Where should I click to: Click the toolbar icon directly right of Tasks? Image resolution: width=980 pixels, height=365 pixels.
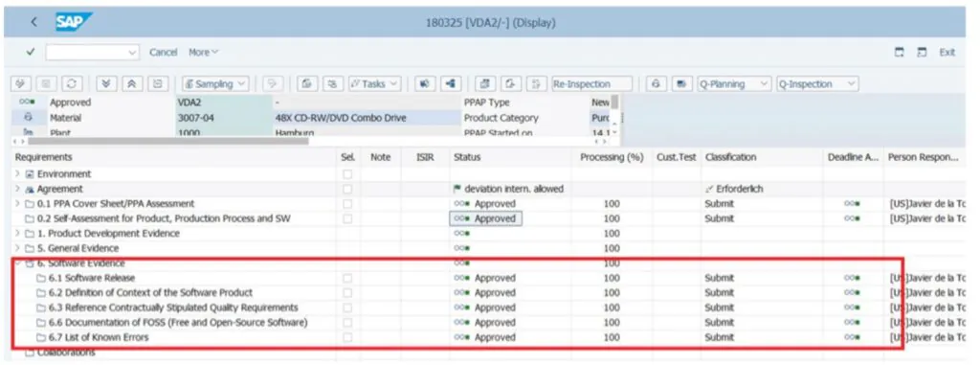tap(425, 84)
